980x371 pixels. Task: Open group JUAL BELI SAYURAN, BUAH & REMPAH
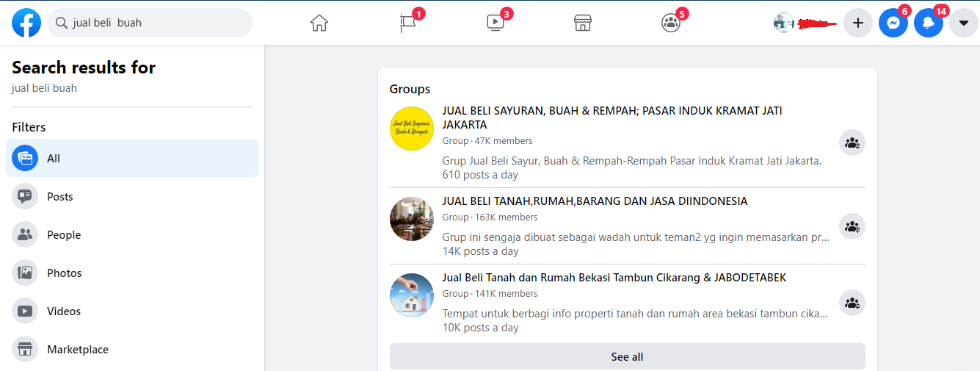[x=612, y=118]
